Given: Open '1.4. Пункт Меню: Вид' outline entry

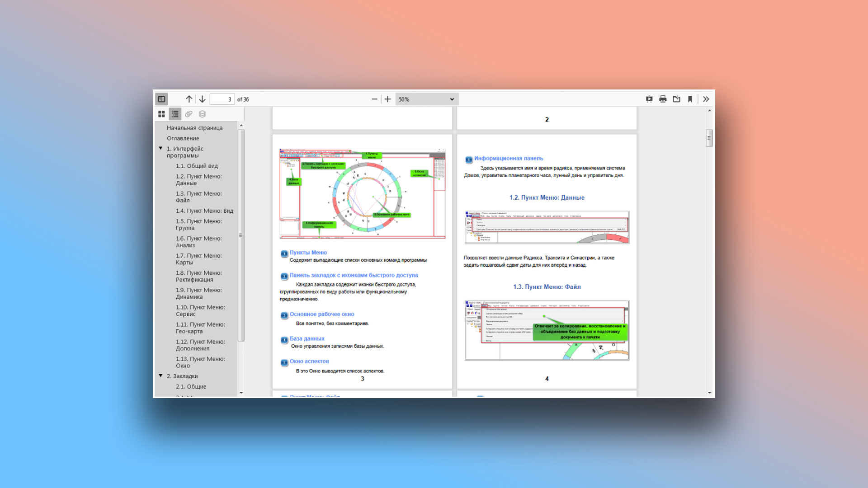Looking at the screenshot, I should 204,211.
